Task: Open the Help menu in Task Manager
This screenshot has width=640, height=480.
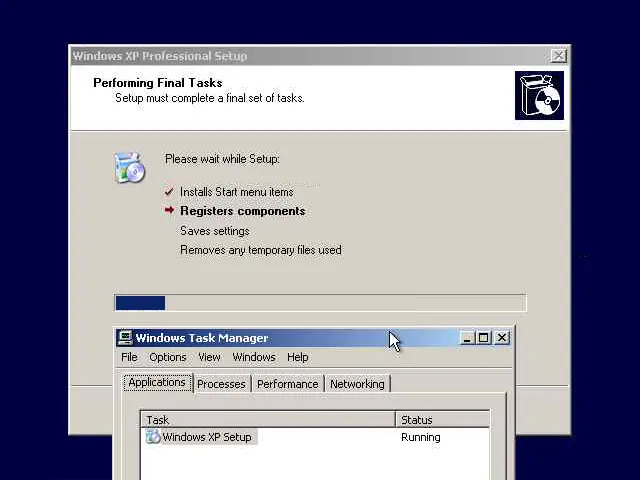Action: click(x=298, y=357)
